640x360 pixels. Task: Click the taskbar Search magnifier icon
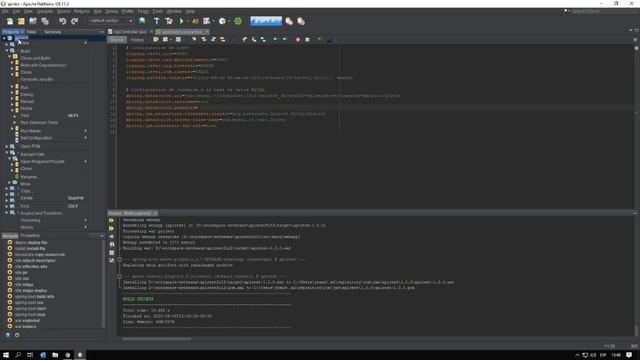(x=18, y=355)
